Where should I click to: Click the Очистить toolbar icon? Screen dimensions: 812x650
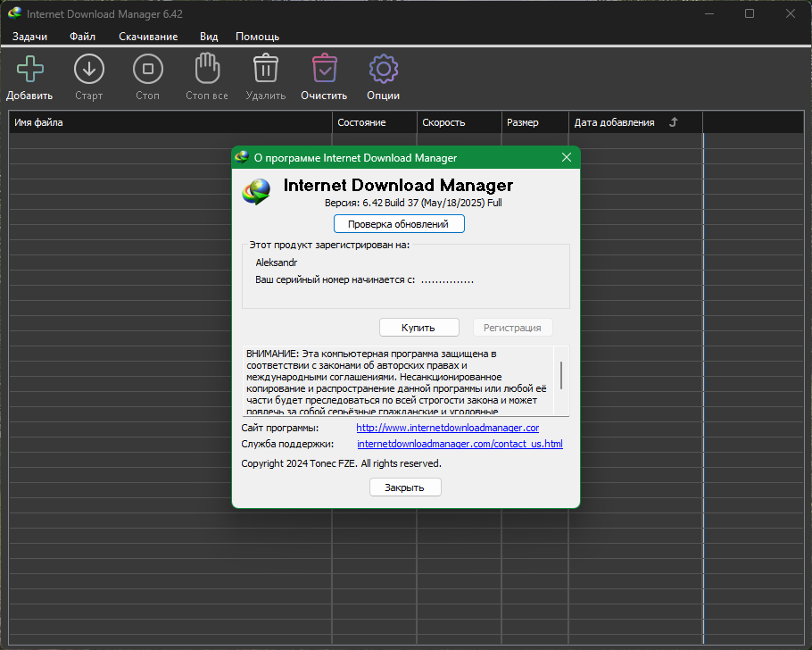[x=325, y=68]
